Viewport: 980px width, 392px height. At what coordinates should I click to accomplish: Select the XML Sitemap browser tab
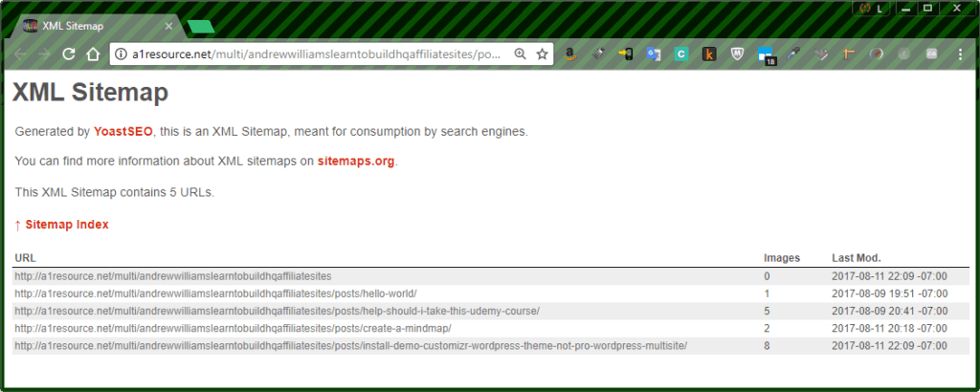tap(91, 26)
